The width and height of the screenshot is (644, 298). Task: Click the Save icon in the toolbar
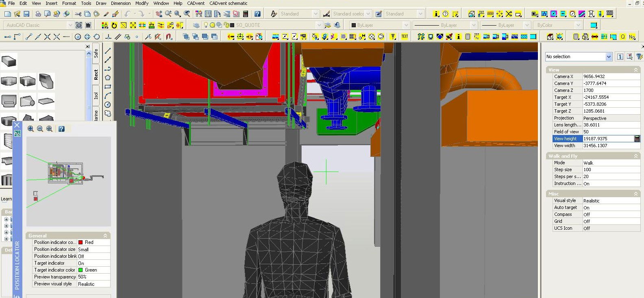coord(26,14)
